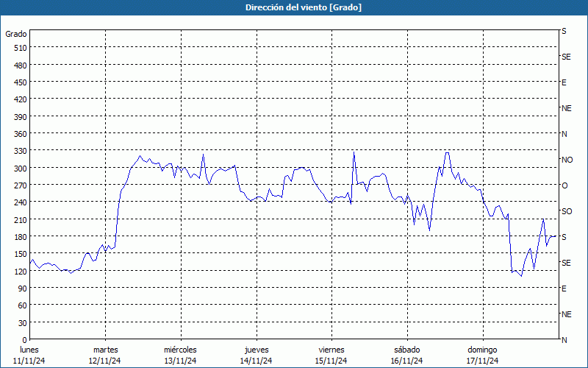This screenshot has width=588, height=368.
Task: Select the y-axis value '270'
Action: point(21,185)
